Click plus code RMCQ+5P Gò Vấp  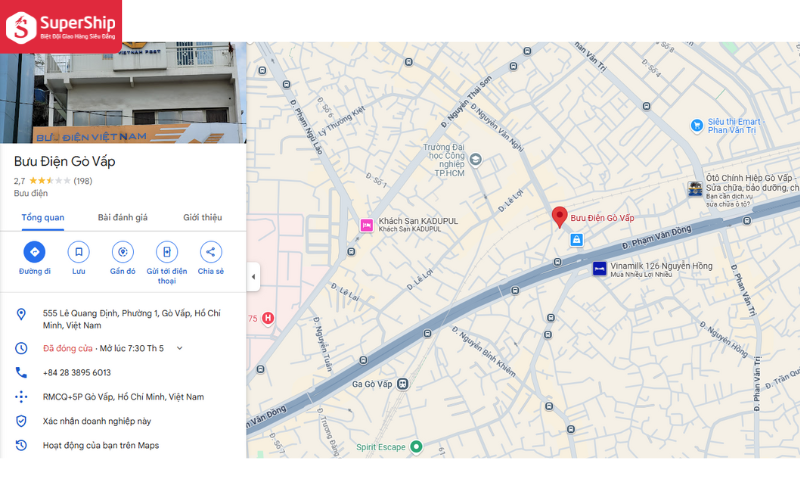[x=123, y=397]
